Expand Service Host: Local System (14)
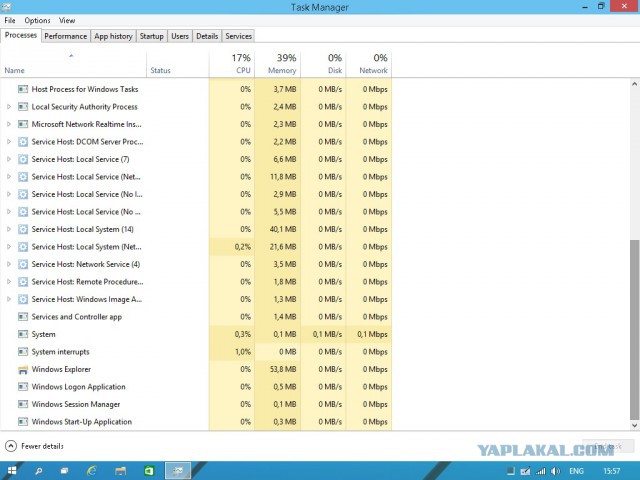Screen dimensions: 640x480 pyautogui.click(x=9, y=229)
